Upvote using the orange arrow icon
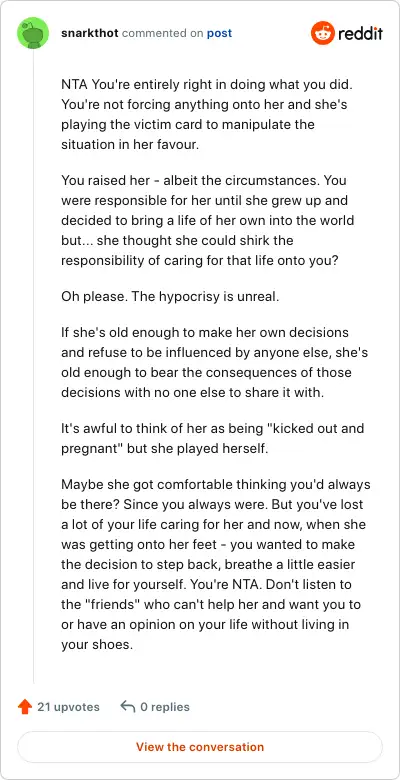The height and width of the screenshot is (780, 400). (x=24, y=707)
